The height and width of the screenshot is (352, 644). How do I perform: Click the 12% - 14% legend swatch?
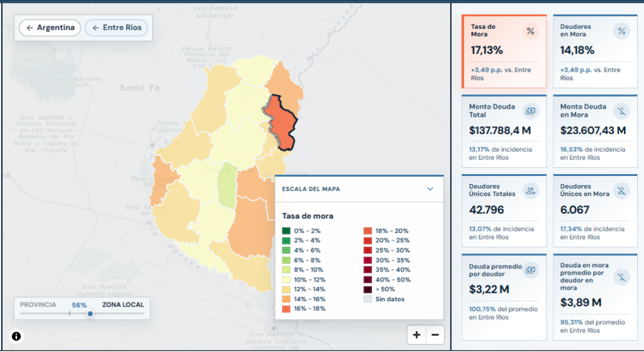click(286, 289)
